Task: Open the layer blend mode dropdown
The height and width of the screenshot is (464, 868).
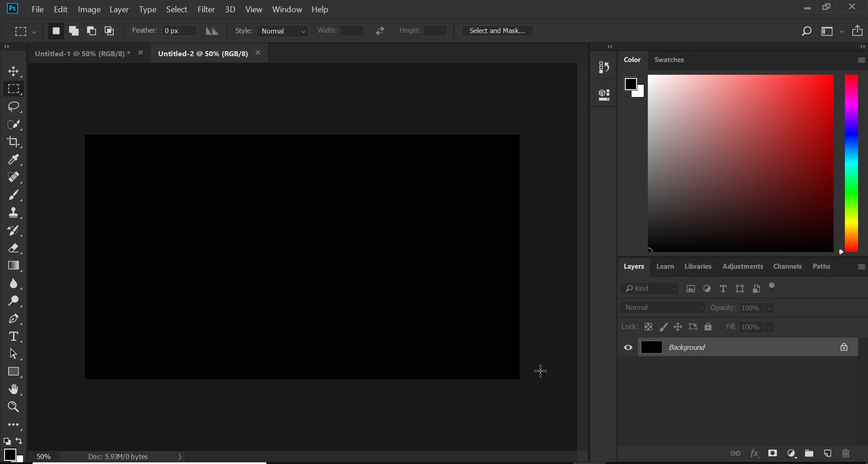Action: point(663,308)
